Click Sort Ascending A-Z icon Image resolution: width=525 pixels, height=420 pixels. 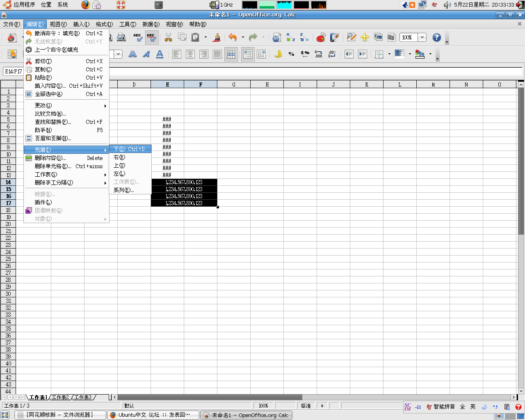(x=291, y=37)
